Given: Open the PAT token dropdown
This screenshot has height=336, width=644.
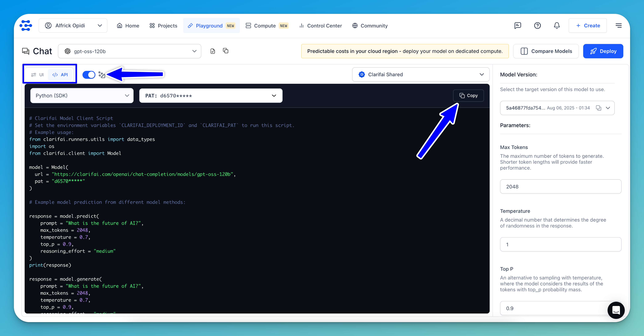Looking at the screenshot, I should (x=211, y=96).
